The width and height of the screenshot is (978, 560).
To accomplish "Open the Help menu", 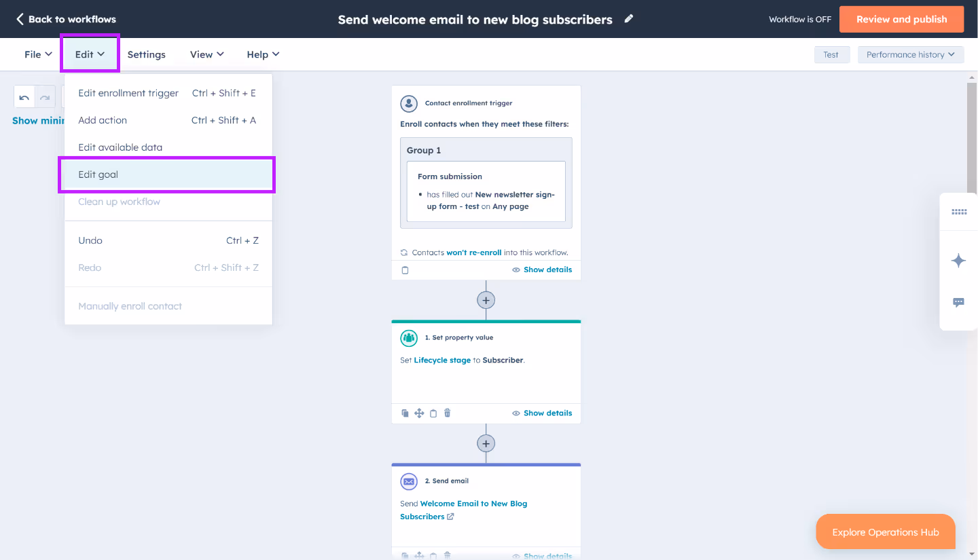I will (262, 54).
